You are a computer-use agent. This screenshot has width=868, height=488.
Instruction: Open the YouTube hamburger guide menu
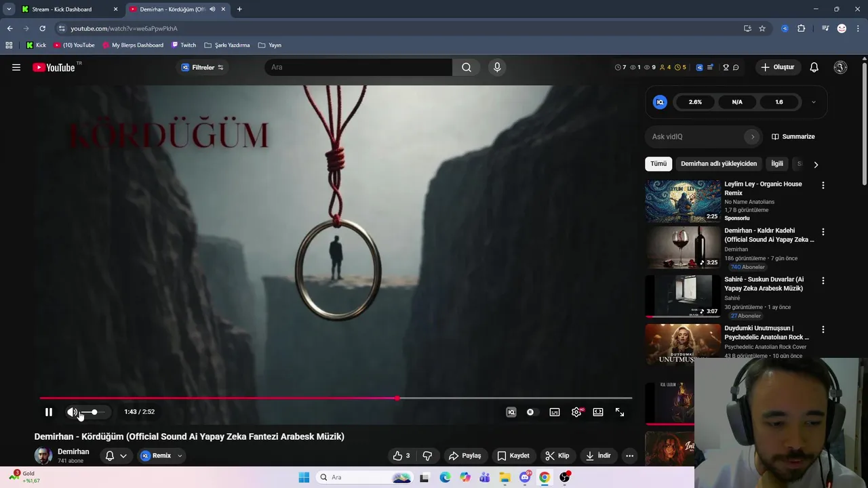coord(16,67)
